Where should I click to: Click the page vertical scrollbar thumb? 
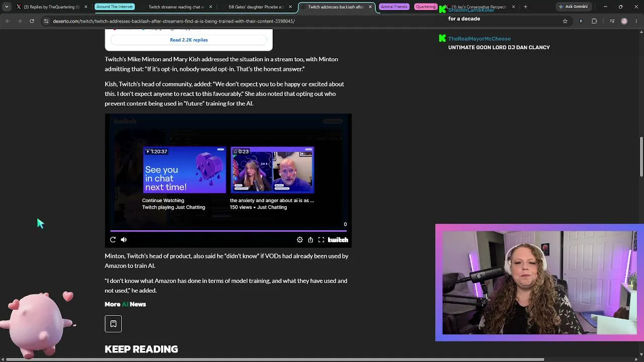[x=641, y=156]
